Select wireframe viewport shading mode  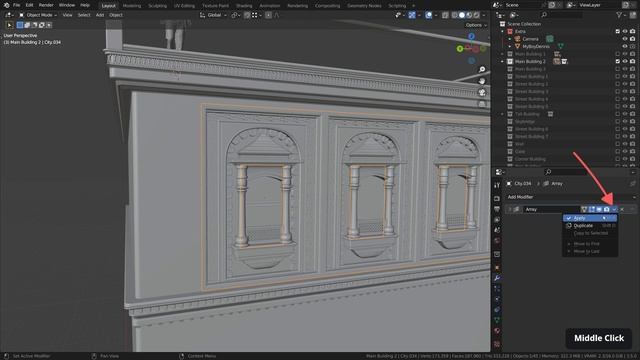pos(454,15)
